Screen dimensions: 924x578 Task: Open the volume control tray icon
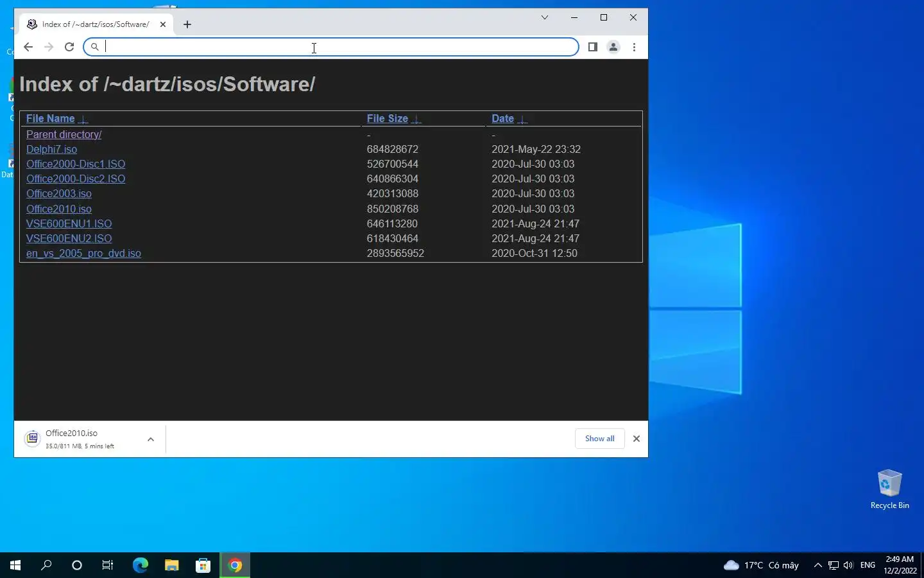tap(848, 565)
